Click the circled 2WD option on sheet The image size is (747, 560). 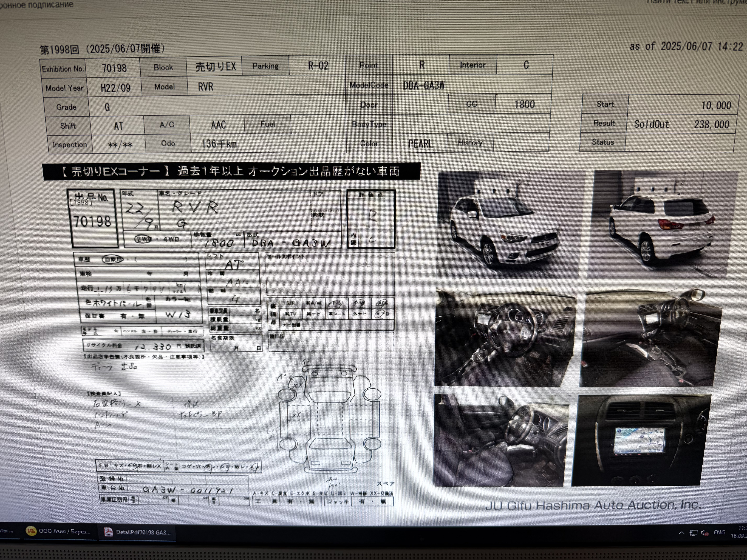143,239
